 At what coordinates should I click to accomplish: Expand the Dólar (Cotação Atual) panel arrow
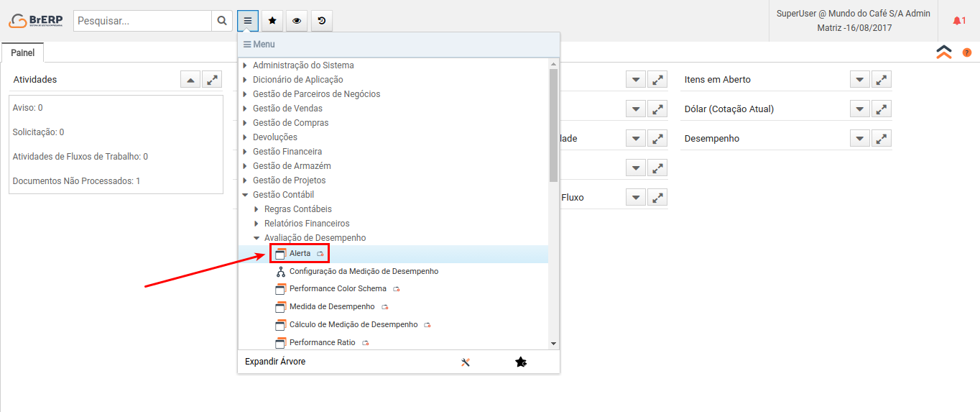[x=860, y=109]
